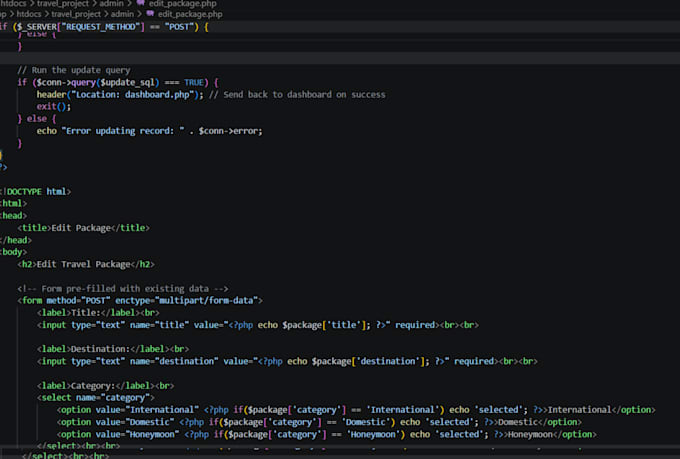Click the '// Run the update query' comment
Image resolution: width=680 pixels, height=459 pixels.
74,70
